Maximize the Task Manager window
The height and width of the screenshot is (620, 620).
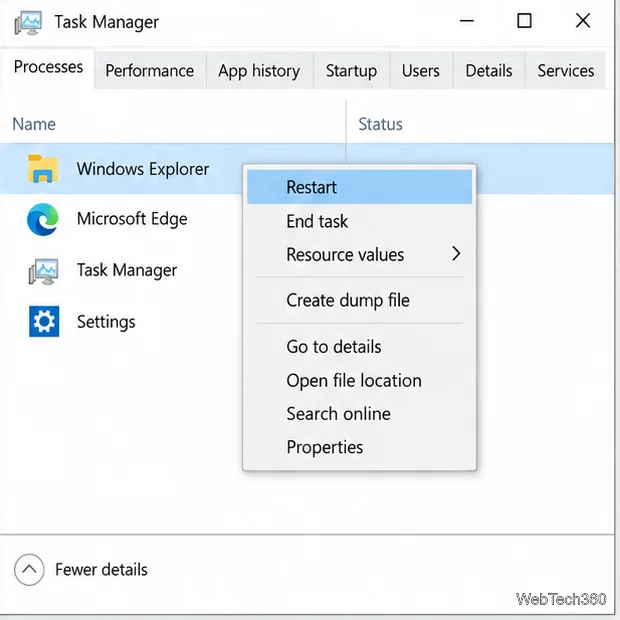pyautogui.click(x=524, y=21)
